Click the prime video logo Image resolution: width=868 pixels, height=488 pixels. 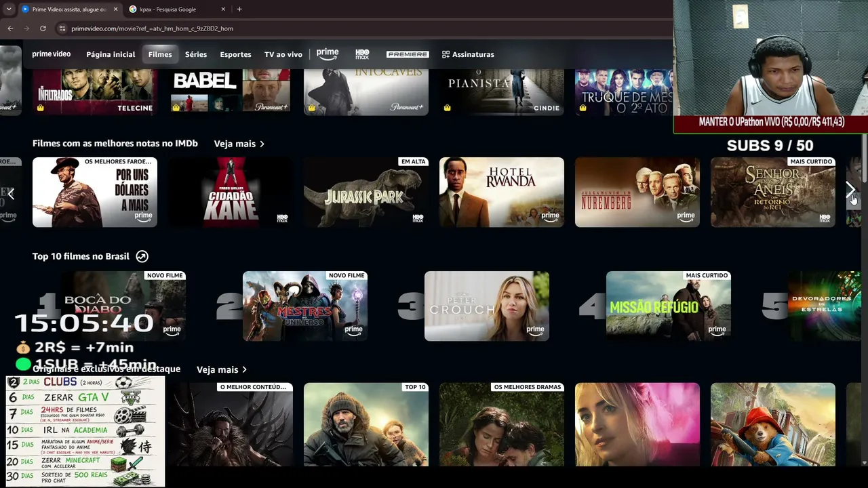[x=52, y=54]
